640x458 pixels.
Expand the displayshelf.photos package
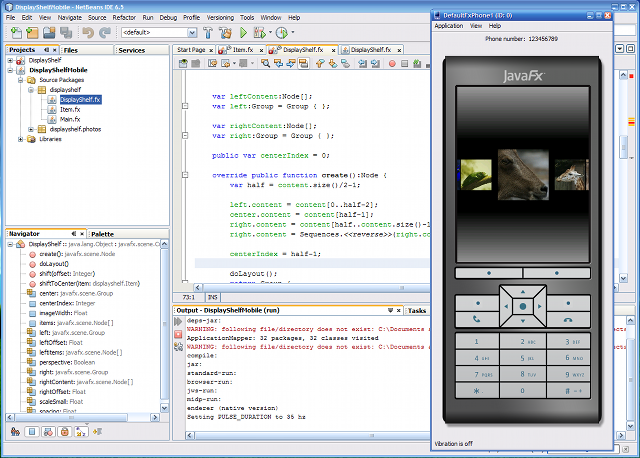tap(31, 129)
